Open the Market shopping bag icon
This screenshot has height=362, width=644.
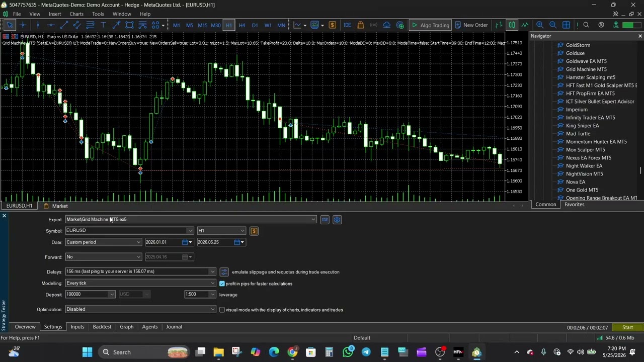coord(361,25)
